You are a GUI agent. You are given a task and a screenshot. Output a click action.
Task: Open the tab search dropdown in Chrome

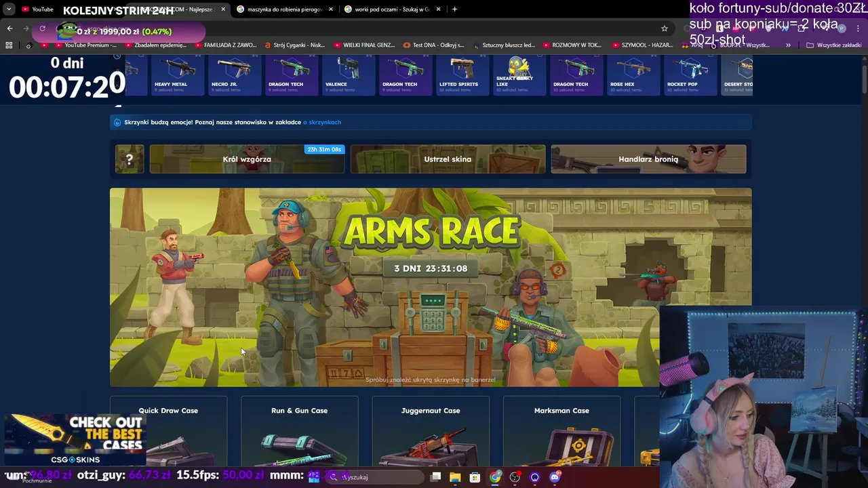click(x=9, y=9)
